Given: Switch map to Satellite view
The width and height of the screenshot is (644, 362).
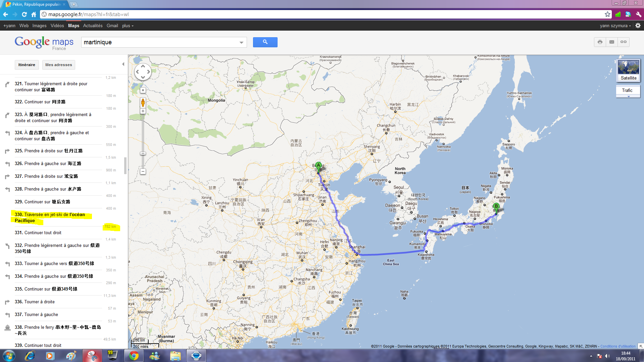Looking at the screenshot, I should (x=628, y=71).
